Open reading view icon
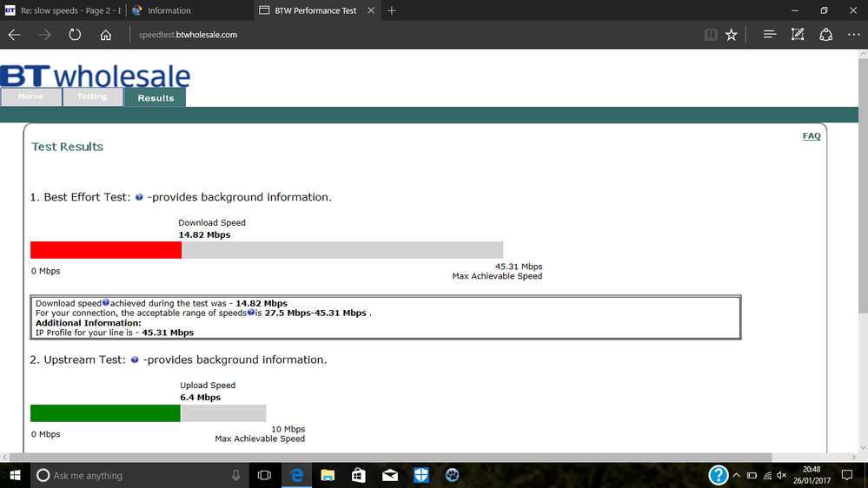868x488 pixels. [x=711, y=35]
